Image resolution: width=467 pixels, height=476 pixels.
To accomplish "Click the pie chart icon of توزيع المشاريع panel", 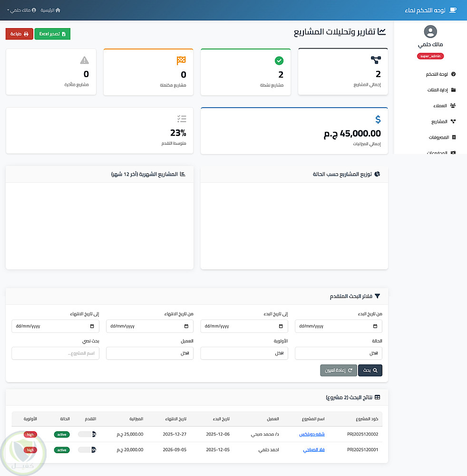I will coord(377,174).
